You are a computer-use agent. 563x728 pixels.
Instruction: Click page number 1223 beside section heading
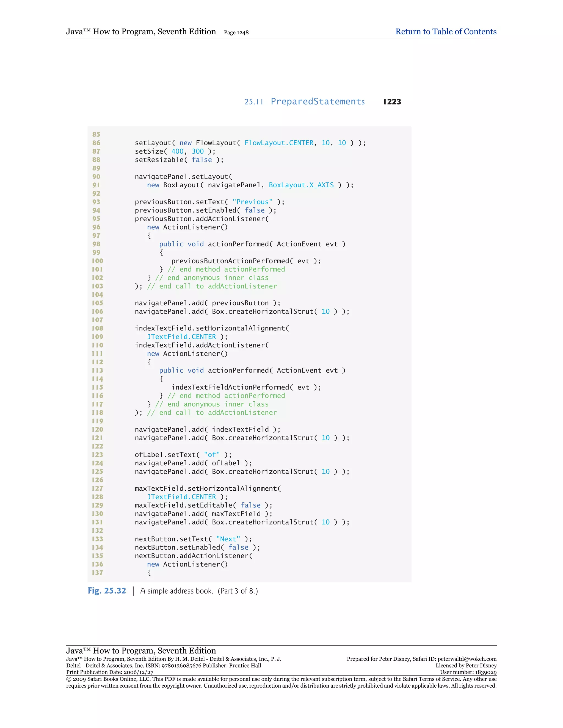point(392,102)
